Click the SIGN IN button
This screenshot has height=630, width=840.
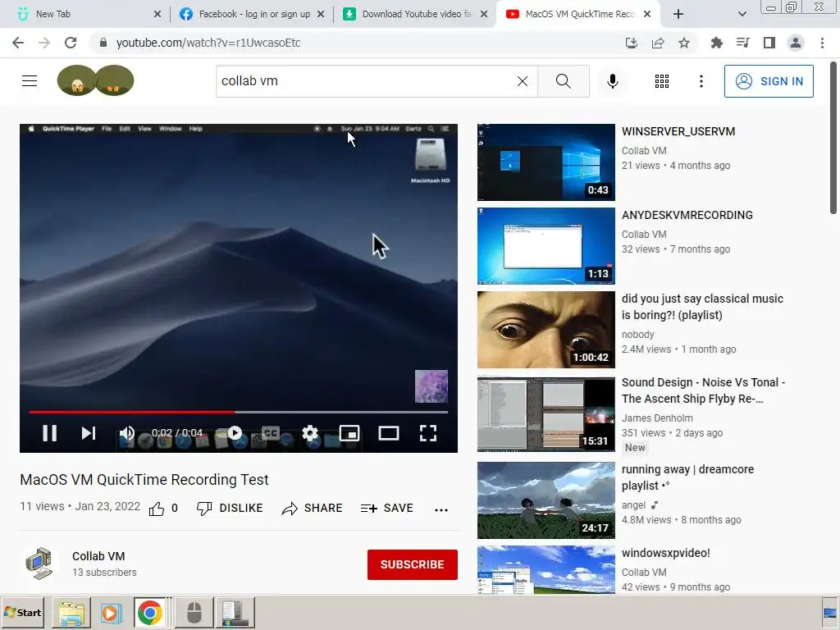coord(769,81)
